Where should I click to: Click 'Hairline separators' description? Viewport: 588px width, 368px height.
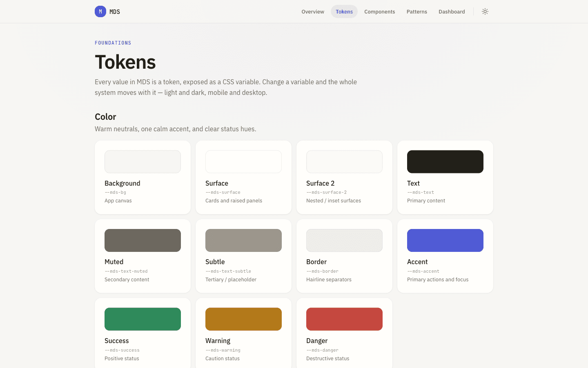point(329,280)
